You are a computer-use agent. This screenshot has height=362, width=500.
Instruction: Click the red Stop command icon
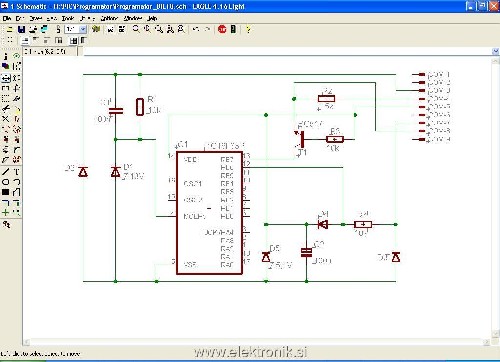pos(222,29)
